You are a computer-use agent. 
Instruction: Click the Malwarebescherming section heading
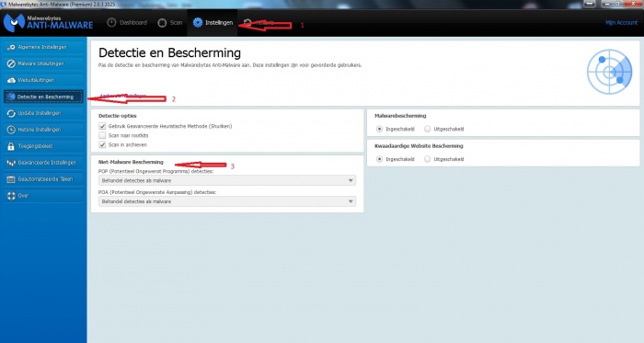[400, 116]
